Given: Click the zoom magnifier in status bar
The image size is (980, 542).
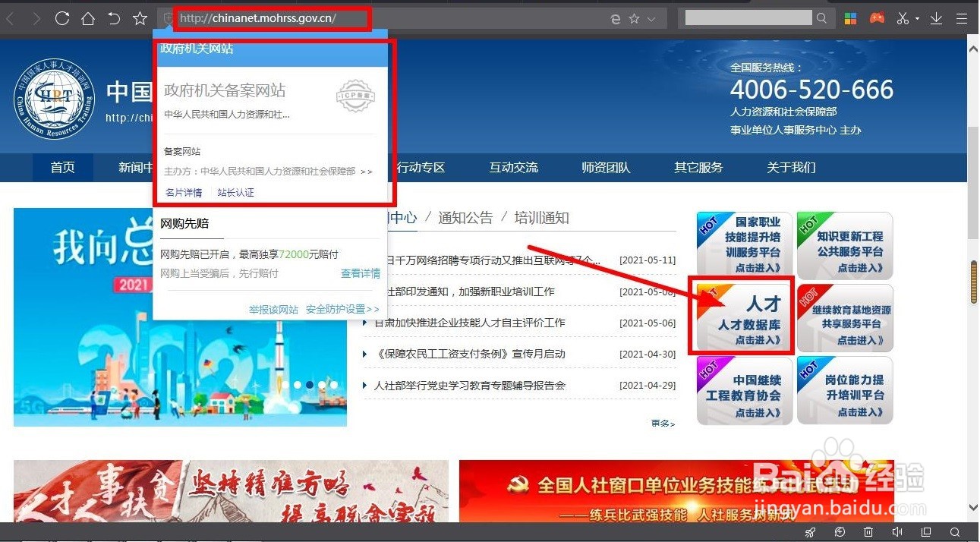Looking at the screenshot, I should pyautogui.click(x=955, y=532).
